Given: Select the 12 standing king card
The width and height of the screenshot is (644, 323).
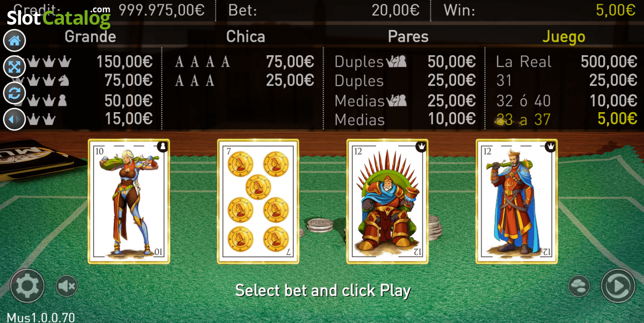Looking at the screenshot, I should coord(517,201).
